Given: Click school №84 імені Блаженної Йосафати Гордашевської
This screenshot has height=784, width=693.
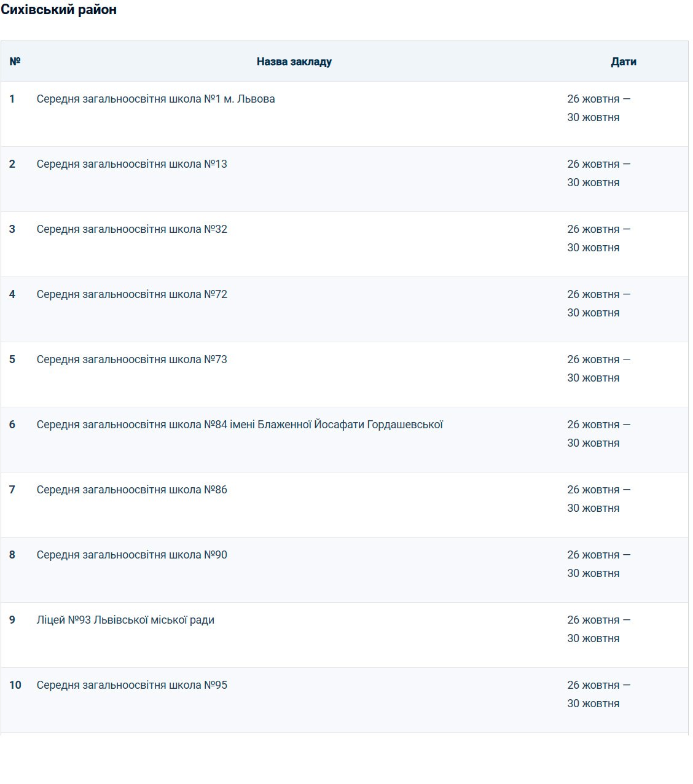Looking at the screenshot, I should pyautogui.click(x=240, y=425).
